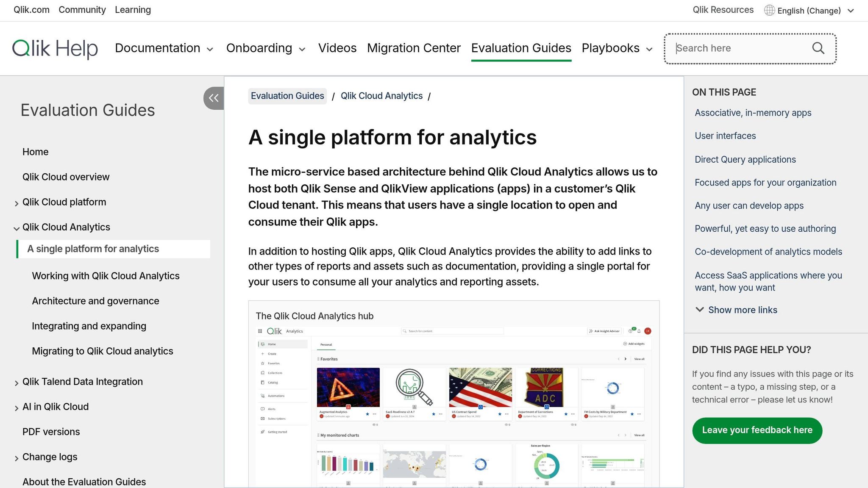Open the Qlik Cloud Analytics breadcrumb link
Image resolution: width=868 pixels, height=488 pixels.
381,96
